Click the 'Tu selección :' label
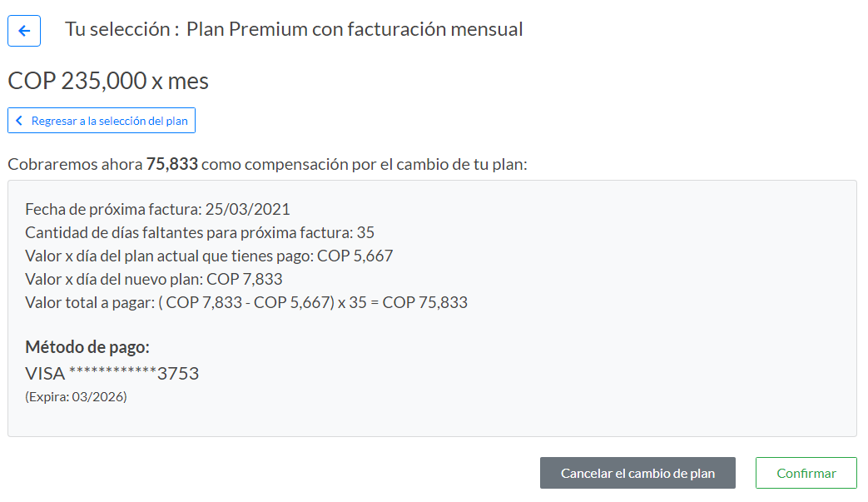The image size is (868, 502). (x=122, y=30)
